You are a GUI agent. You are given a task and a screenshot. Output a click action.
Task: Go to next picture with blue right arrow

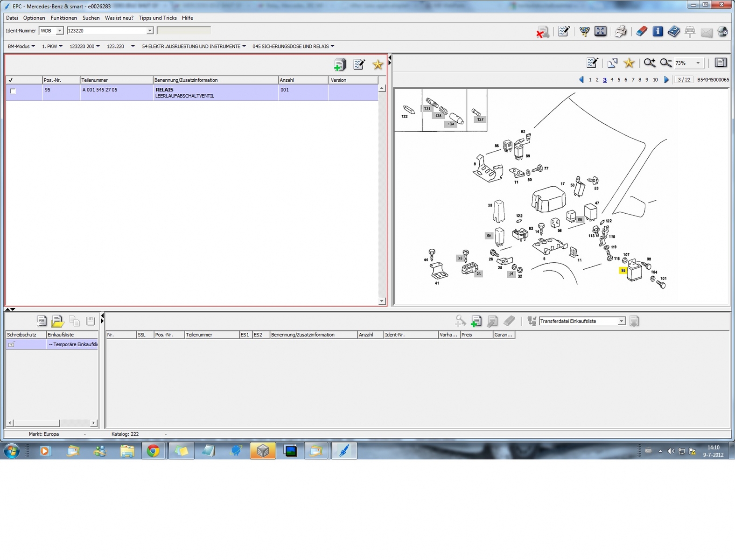(666, 80)
